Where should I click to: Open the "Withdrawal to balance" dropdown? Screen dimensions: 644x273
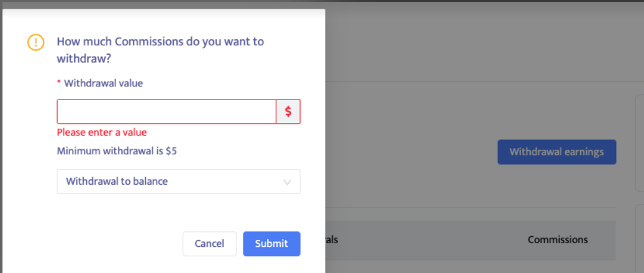[x=178, y=182]
